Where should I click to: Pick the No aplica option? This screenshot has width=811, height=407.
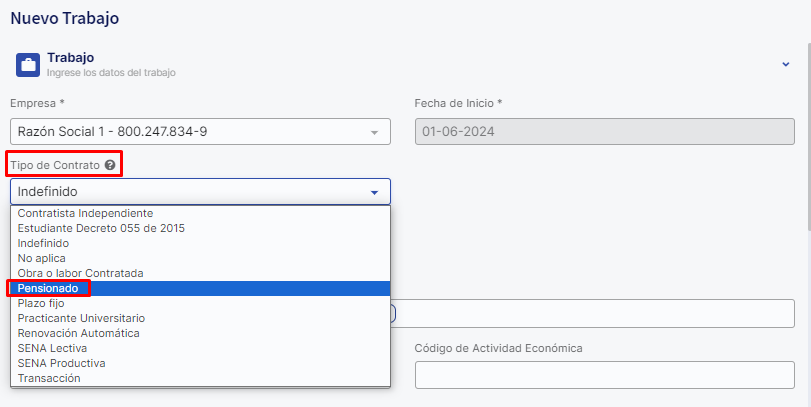coord(42,258)
